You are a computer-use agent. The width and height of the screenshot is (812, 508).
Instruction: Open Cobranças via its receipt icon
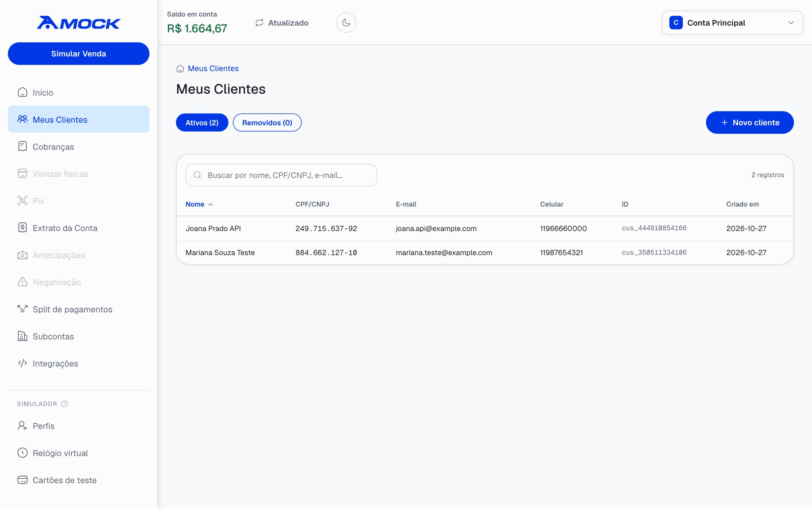tap(23, 146)
